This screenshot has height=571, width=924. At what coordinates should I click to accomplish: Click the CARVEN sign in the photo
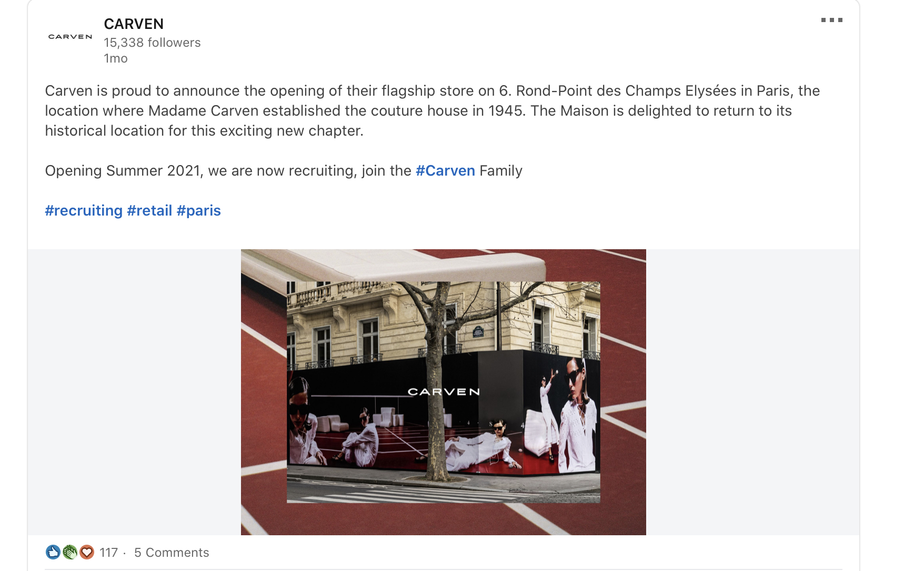444,392
